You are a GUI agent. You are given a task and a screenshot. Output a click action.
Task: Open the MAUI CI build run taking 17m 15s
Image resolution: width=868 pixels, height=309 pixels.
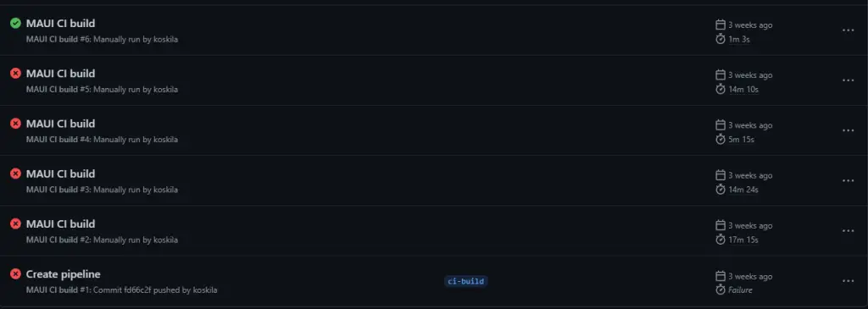60,223
